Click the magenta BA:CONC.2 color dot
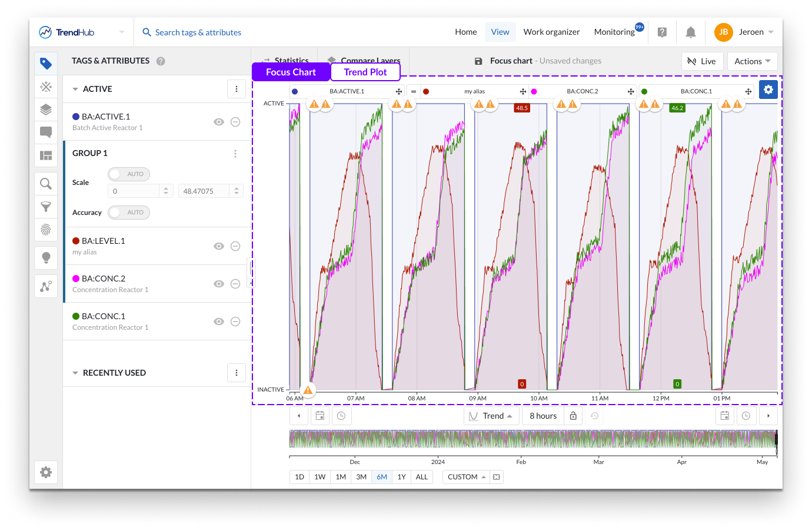The image size is (812, 530). coord(76,279)
